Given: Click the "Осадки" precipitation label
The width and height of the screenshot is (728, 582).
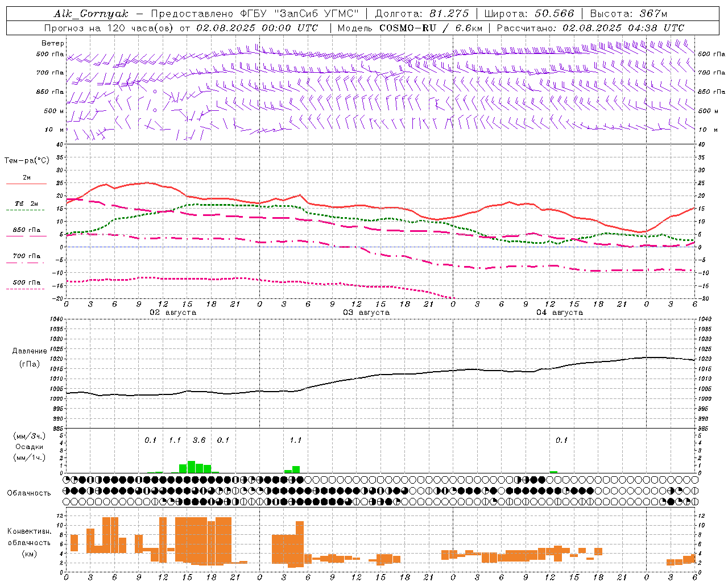Looking at the screenshot, I should pos(29,447).
